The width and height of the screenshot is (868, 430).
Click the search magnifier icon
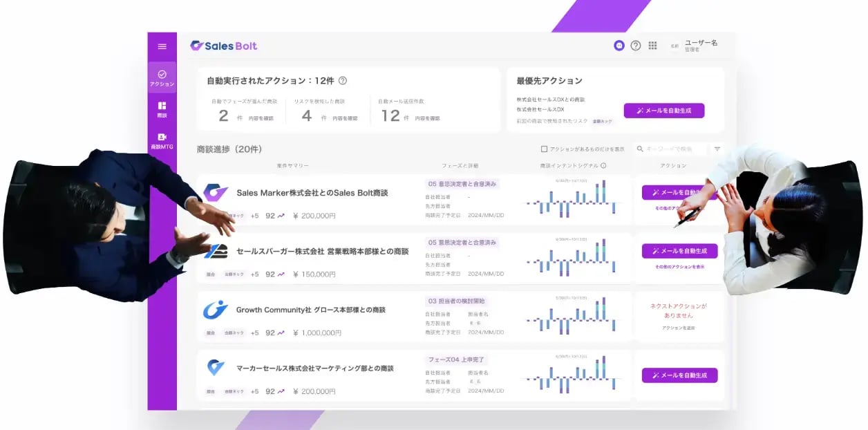641,149
